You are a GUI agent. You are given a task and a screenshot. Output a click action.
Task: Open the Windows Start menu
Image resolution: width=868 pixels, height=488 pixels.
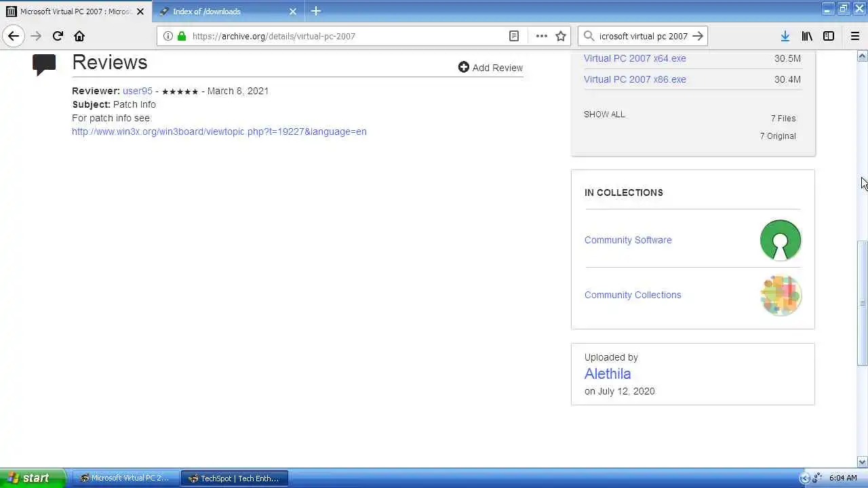tap(33, 478)
